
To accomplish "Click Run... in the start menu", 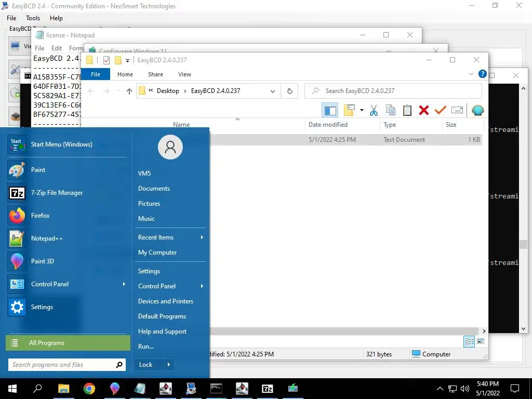I will 146,346.
